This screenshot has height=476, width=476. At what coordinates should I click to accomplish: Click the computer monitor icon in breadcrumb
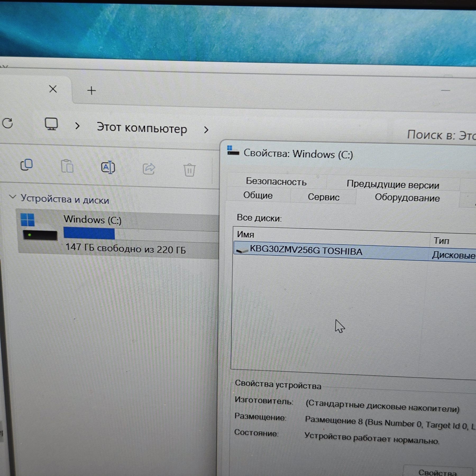click(x=51, y=124)
